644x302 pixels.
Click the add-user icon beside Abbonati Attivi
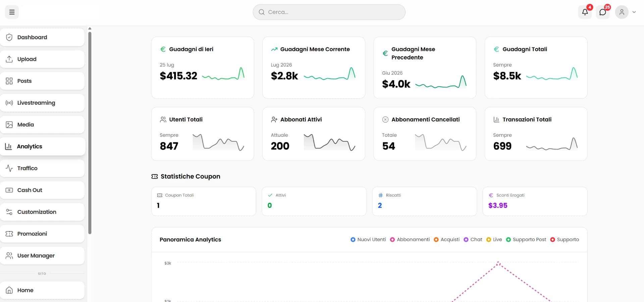tap(274, 119)
